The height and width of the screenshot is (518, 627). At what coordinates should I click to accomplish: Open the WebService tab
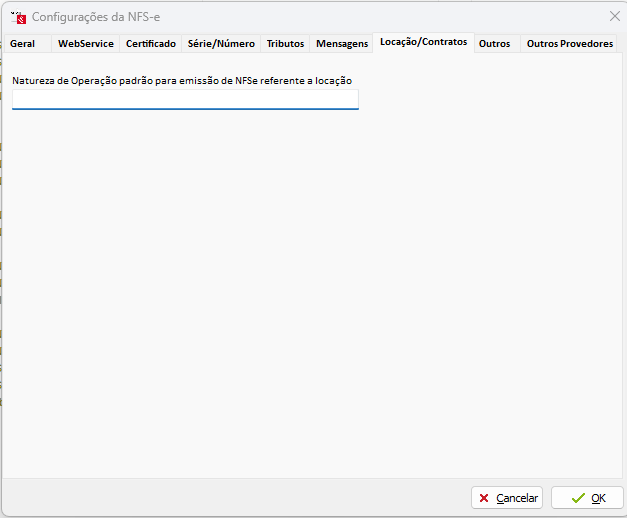pos(85,44)
